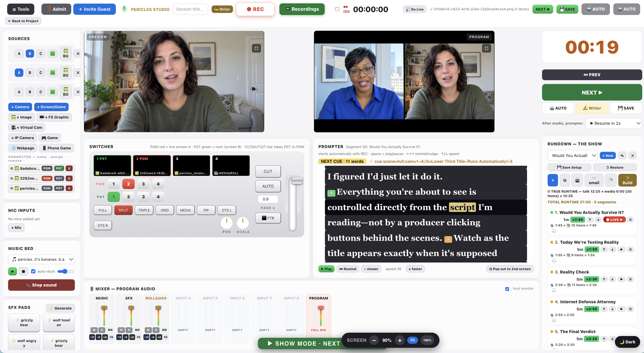Screen dimensions: 644x353
Task: Solo the SFX mixer channel
Action: [129, 330]
